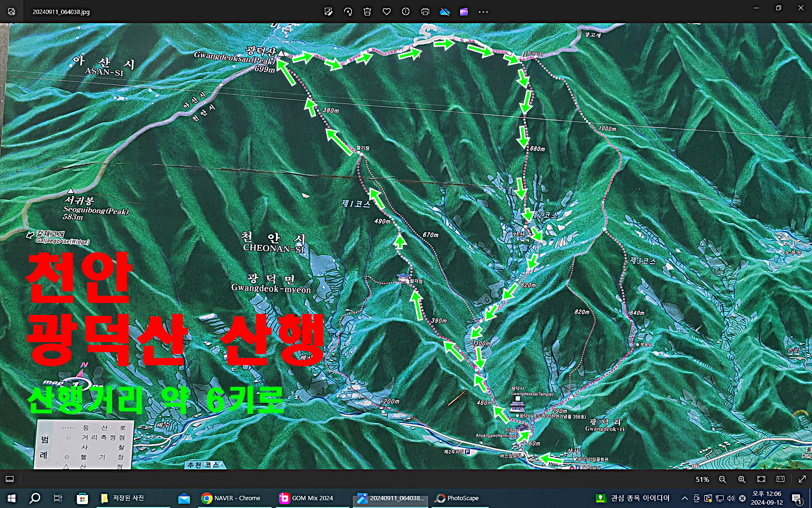This screenshot has width=812, height=508.
Task: Click file name 20240911_064038.jpg in title bar
Action: pos(61,12)
